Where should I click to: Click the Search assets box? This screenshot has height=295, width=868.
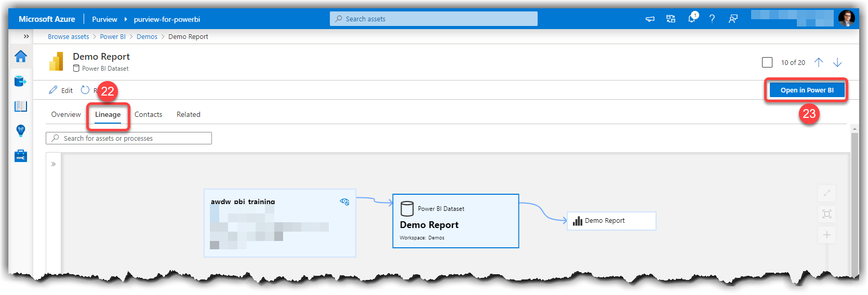(x=434, y=19)
